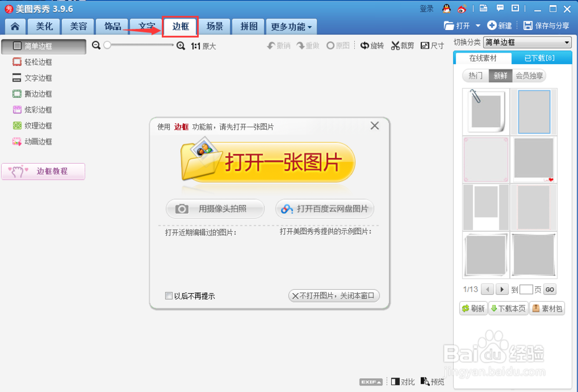Viewport: 578px width, 392px height.
Task: Click the zoom slider handle
Action: click(x=108, y=45)
